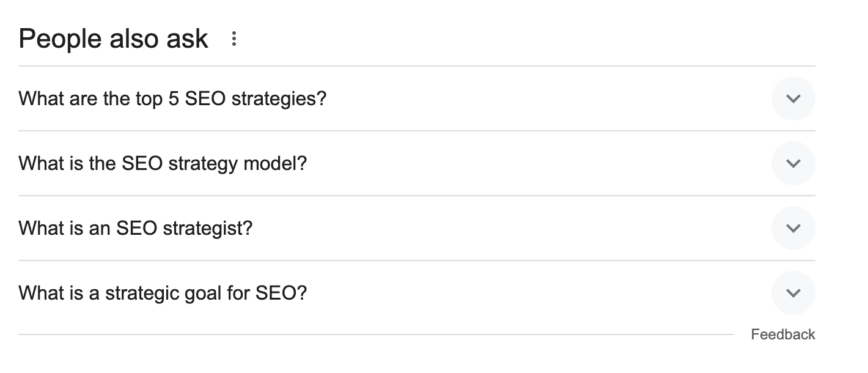Click chevron icon for SEO strategist question
The image size is (868, 373).
pyautogui.click(x=793, y=228)
